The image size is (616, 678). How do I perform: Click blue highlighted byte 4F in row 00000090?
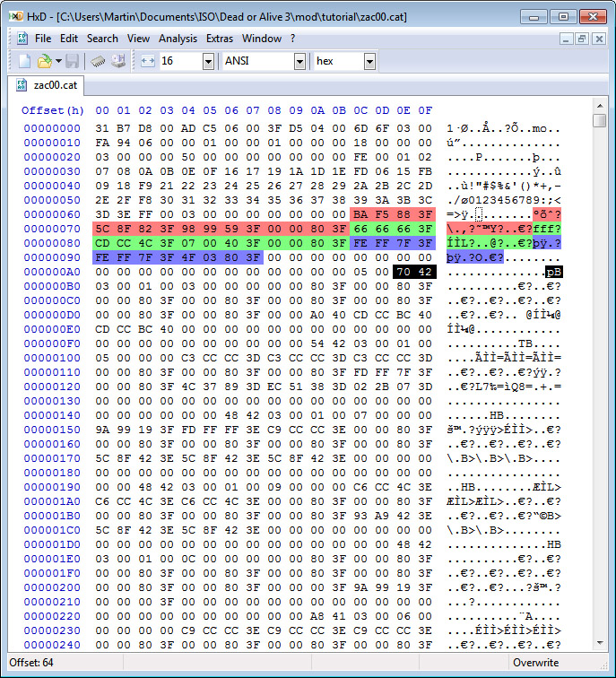click(188, 257)
